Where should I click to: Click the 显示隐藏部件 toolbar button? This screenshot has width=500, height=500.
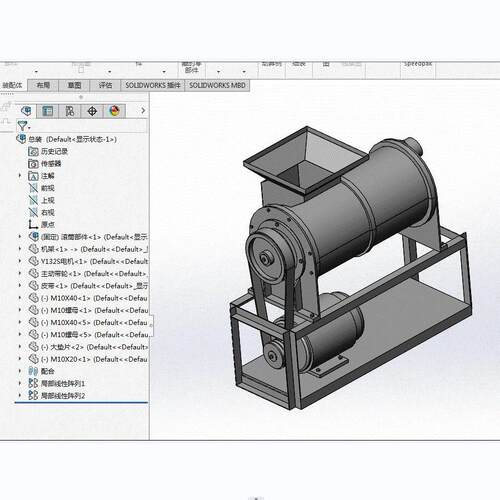click(x=191, y=68)
